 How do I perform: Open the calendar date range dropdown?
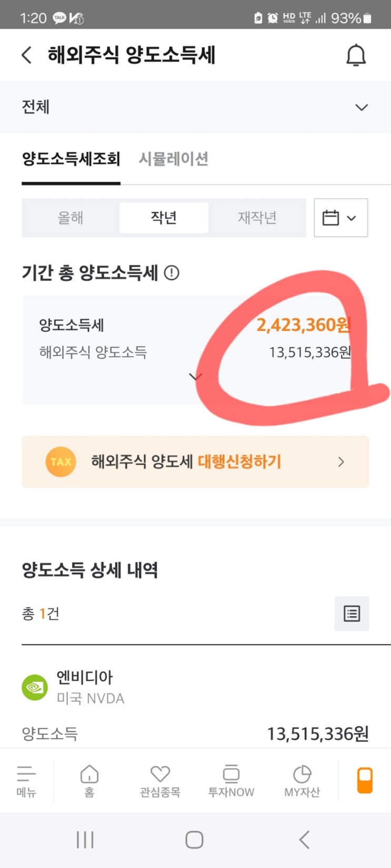pyautogui.click(x=340, y=218)
